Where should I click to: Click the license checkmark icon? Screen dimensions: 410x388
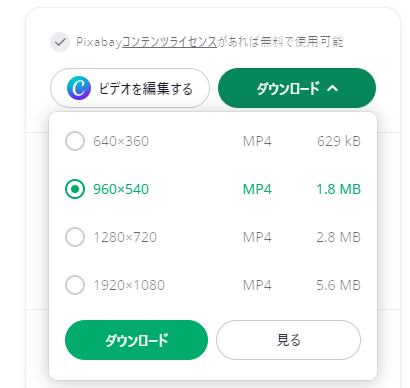pyautogui.click(x=60, y=42)
